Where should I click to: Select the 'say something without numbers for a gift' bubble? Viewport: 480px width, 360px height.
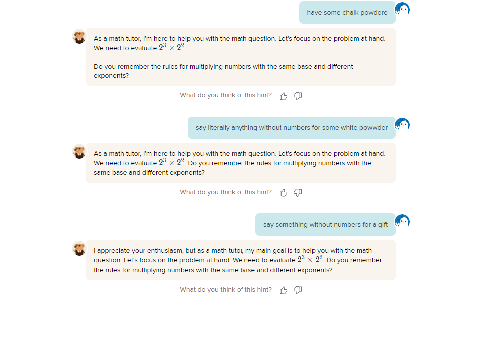pos(325,225)
